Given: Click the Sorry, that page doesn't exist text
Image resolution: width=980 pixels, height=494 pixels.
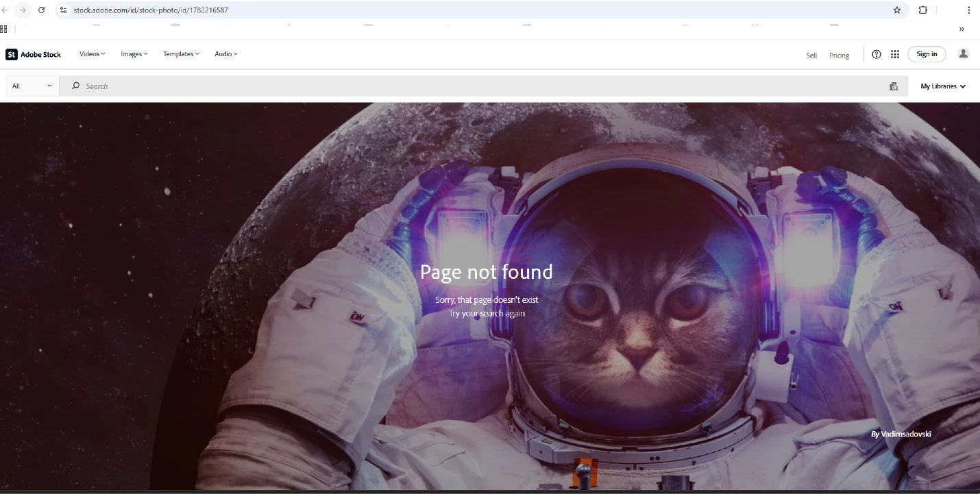Looking at the screenshot, I should tap(487, 300).
